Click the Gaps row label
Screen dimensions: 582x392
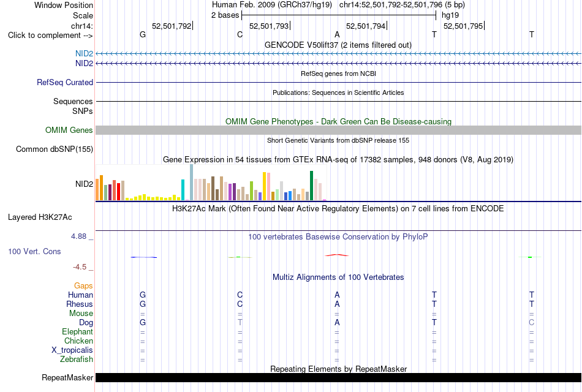click(83, 286)
